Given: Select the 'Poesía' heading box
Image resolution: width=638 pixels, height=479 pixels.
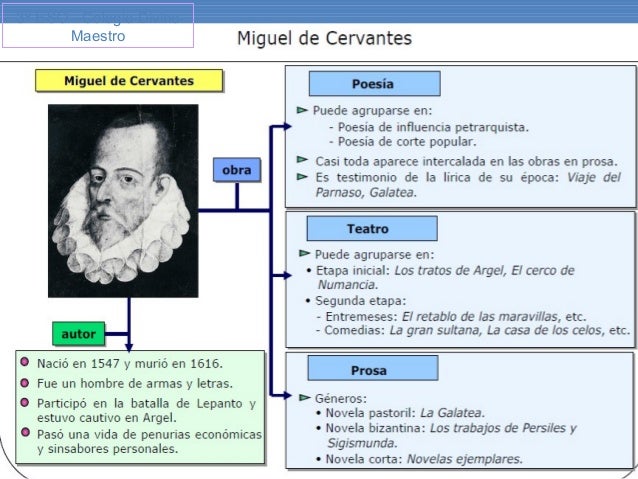Looking at the screenshot, I should tap(374, 84).
